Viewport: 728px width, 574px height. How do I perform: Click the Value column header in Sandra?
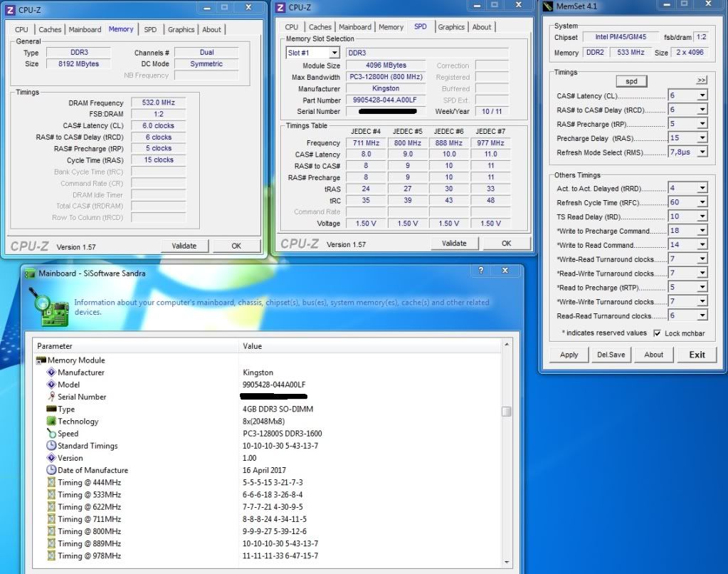coord(370,346)
